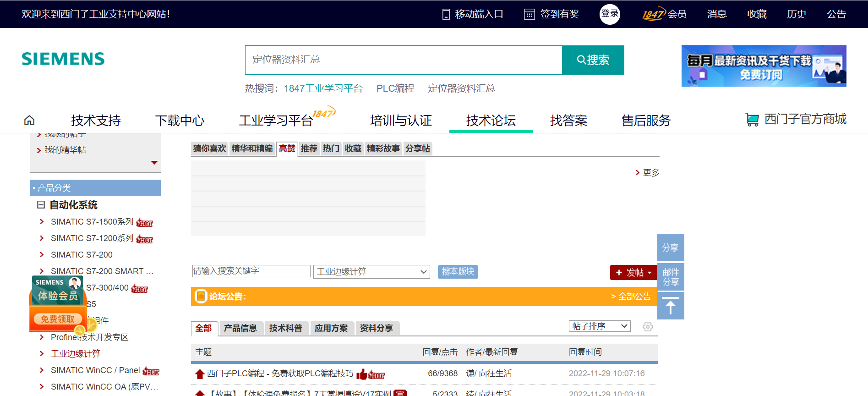
Task: Switch to 推荐 tab
Action: [x=309, y=148]
